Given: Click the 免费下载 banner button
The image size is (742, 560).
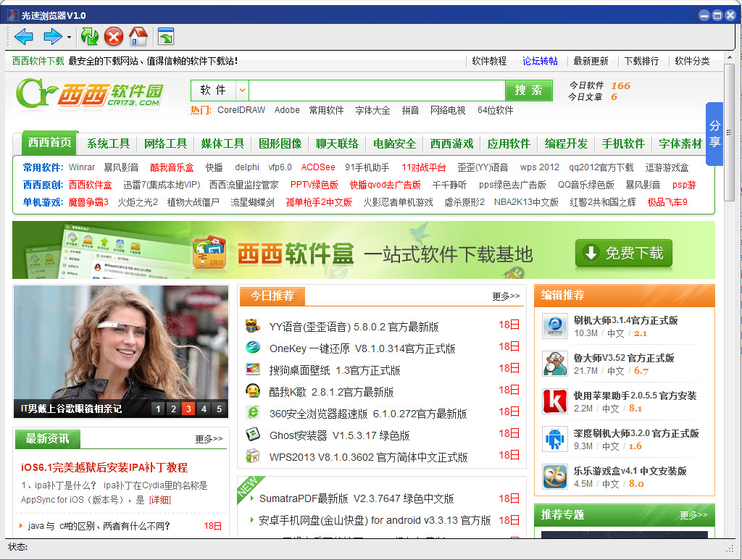Looking at the screenshot, I should (624, 253).
